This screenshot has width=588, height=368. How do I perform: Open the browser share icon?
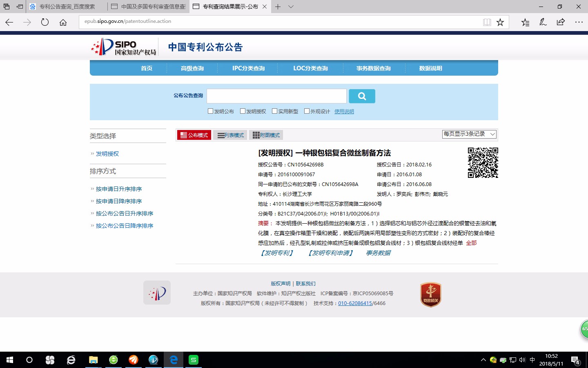tap(561, 22)
